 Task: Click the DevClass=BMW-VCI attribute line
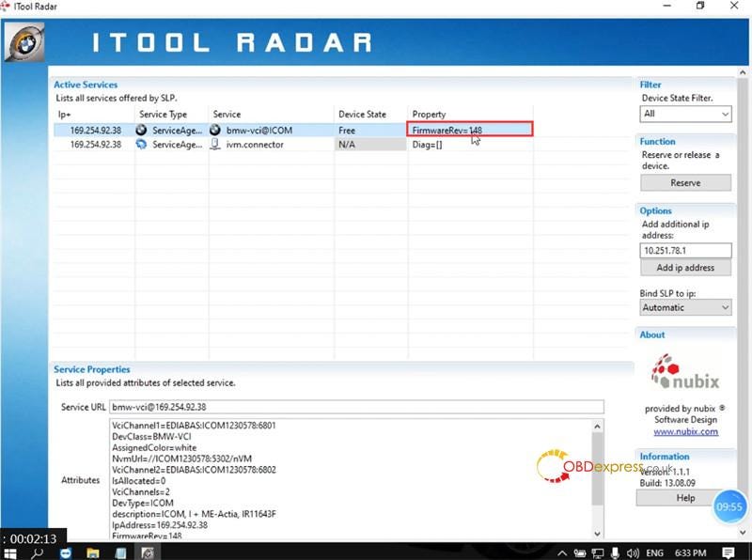coord(151,436)
